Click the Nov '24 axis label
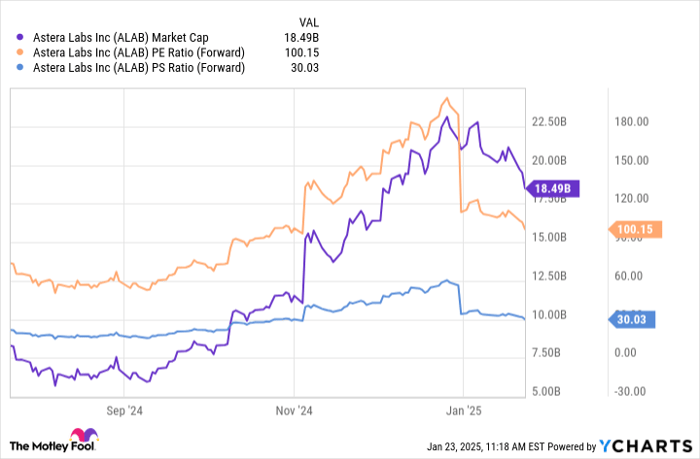 point(294,409)
